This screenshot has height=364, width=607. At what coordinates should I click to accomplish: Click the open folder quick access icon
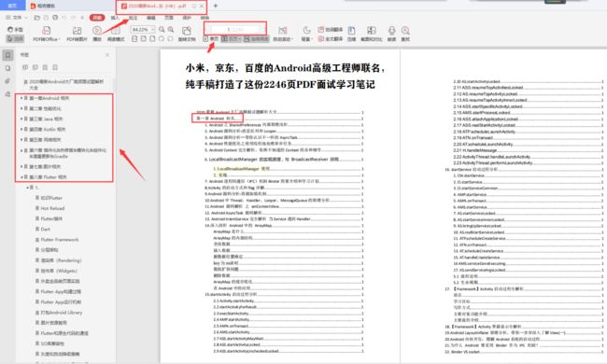click(37, 18)
